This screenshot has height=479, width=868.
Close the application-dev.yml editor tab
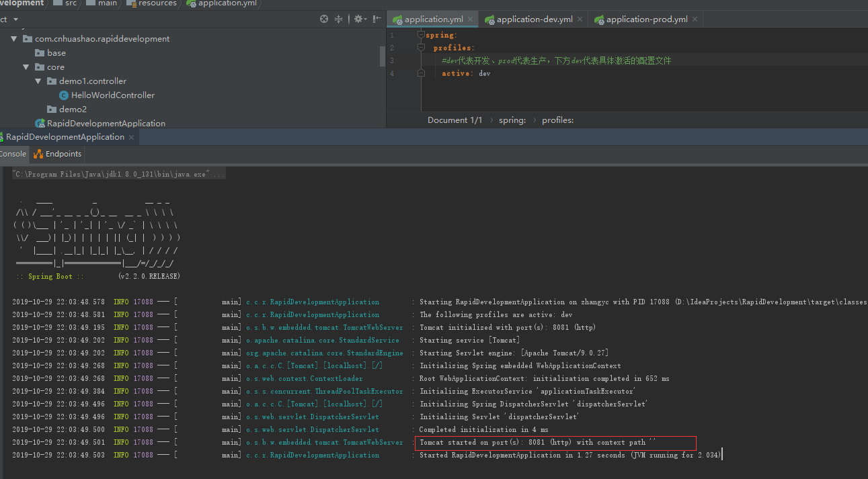[x=580, y=19]
